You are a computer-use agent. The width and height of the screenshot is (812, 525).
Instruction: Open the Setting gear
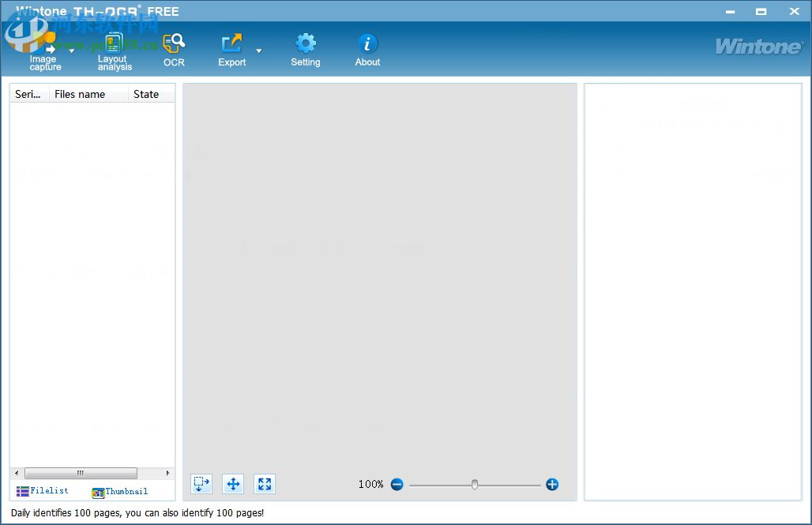coord(306,51)
